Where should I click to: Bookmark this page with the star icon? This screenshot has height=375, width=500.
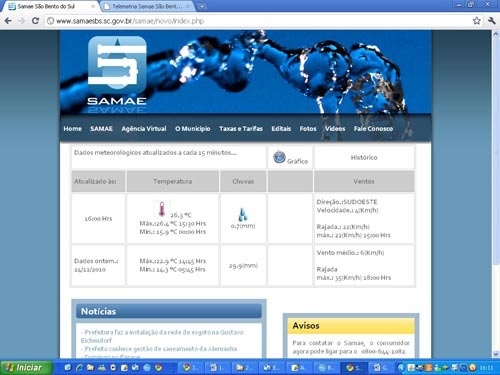pyautogui.click(x=477, y=21)
